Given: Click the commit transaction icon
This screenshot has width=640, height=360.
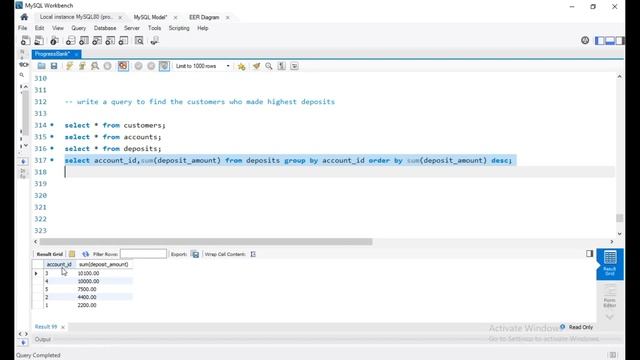Looking at the screenshot, I should click(x=138, y=66).
